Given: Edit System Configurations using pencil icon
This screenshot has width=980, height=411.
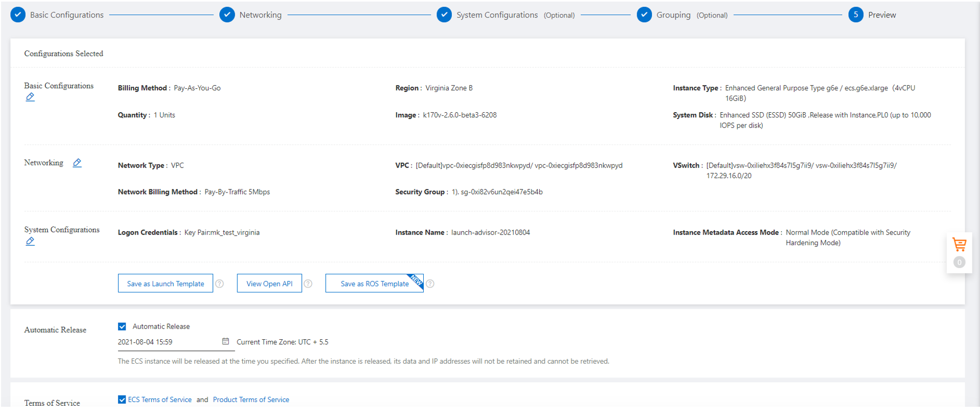Looking at the screenshot, I should (30, 241).
